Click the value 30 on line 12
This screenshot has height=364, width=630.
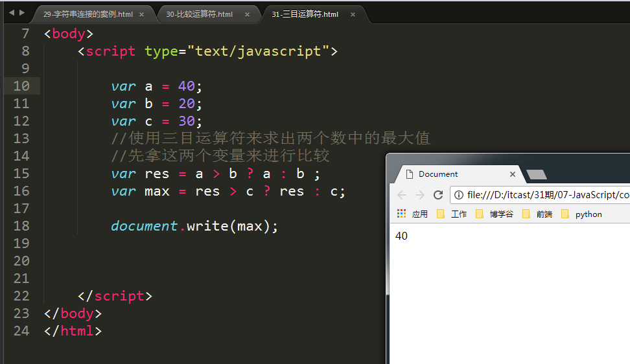point(187,121)
